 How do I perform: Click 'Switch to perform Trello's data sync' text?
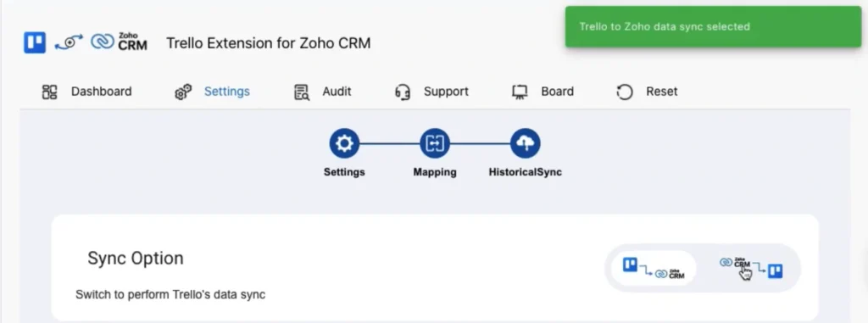click(170, 295)
